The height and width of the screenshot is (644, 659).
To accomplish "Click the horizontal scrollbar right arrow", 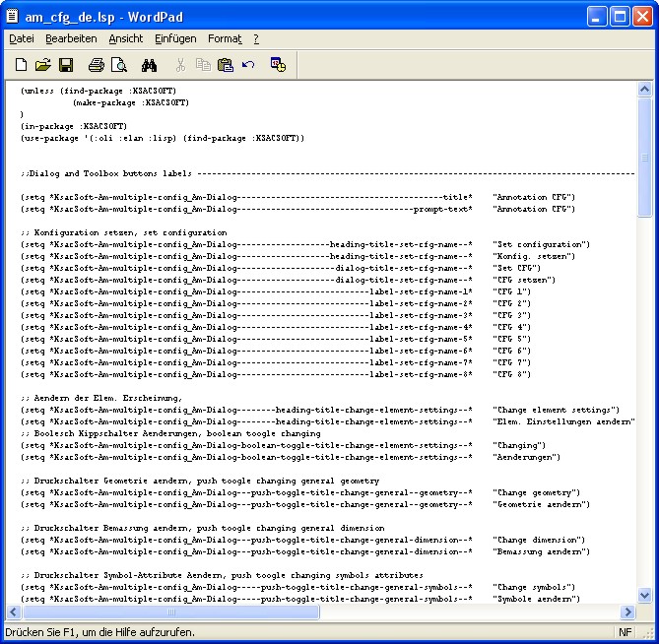I will click(628, 612).
